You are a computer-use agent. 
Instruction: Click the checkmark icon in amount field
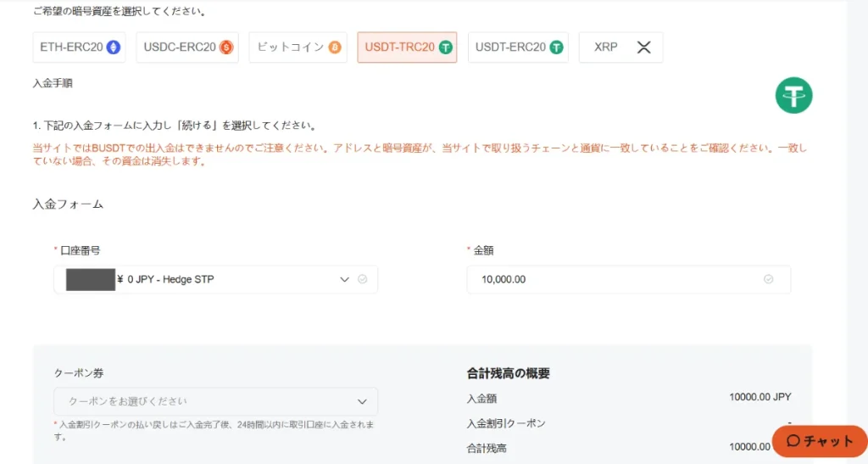pos(768,279)
